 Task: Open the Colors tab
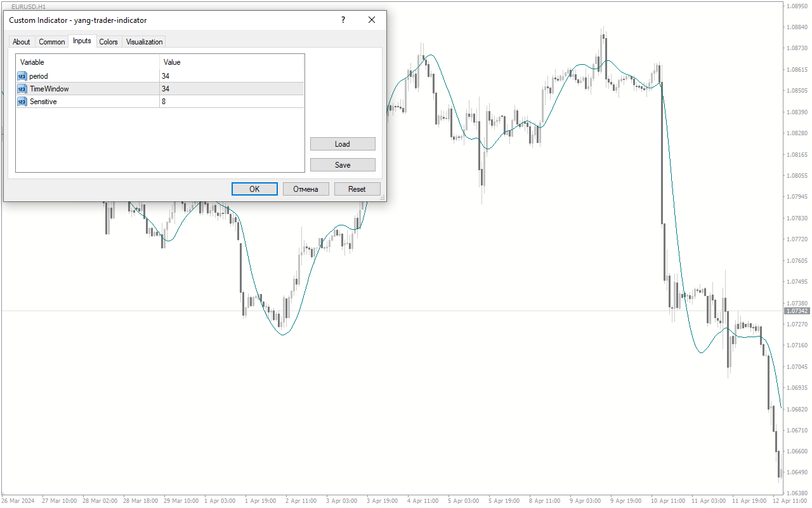[x=108, y=42]
